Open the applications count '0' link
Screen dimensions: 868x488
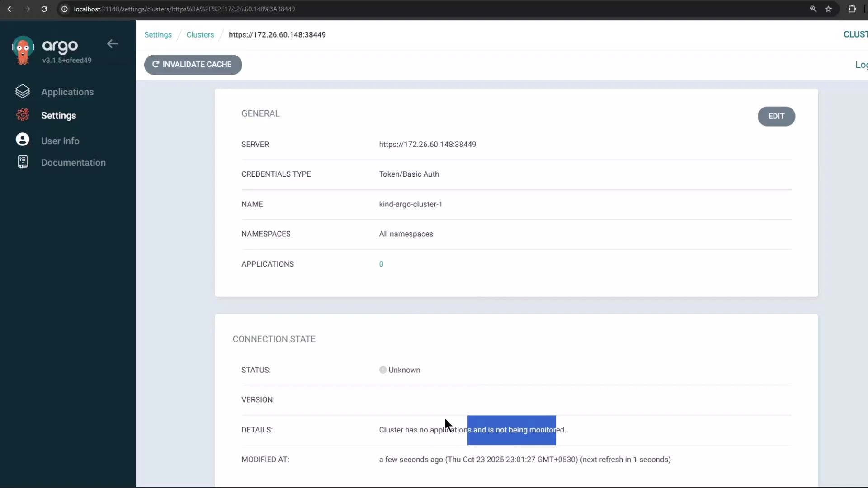381,264
